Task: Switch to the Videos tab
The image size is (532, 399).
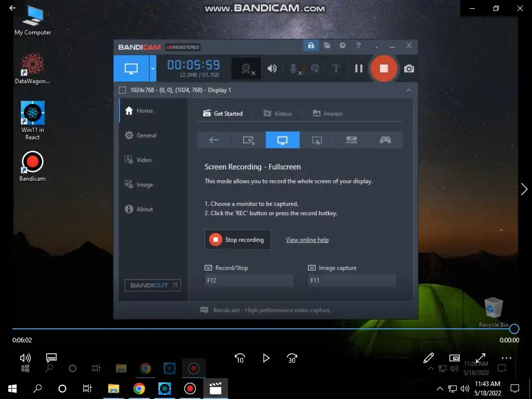Action: click(277, 114)
